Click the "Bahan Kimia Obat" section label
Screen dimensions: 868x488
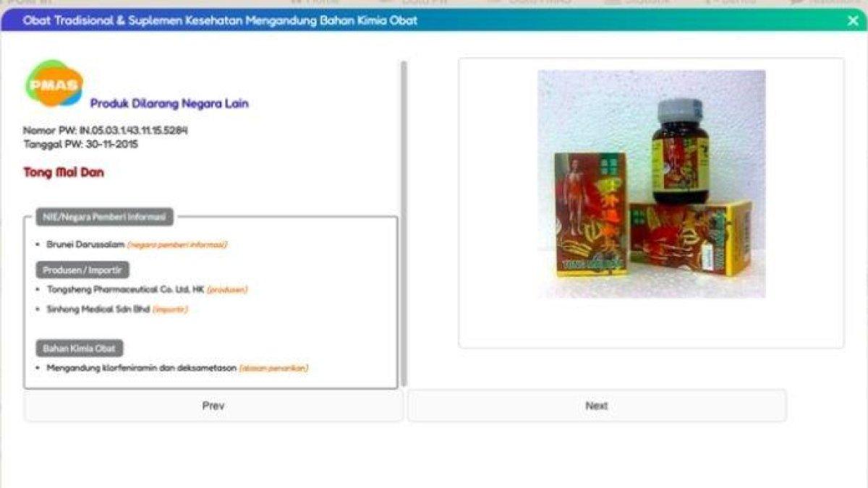click(80, 348)
